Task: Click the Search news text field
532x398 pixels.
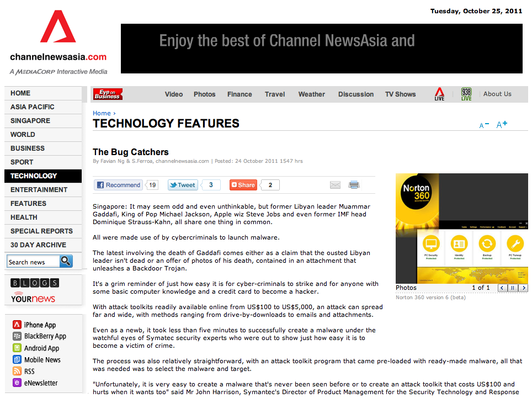Action: pos(33,262)
